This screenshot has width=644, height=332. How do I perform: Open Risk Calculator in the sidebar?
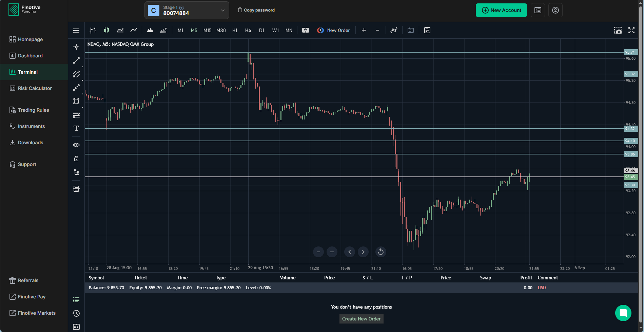pyautogui.click(x=35, y=88)
